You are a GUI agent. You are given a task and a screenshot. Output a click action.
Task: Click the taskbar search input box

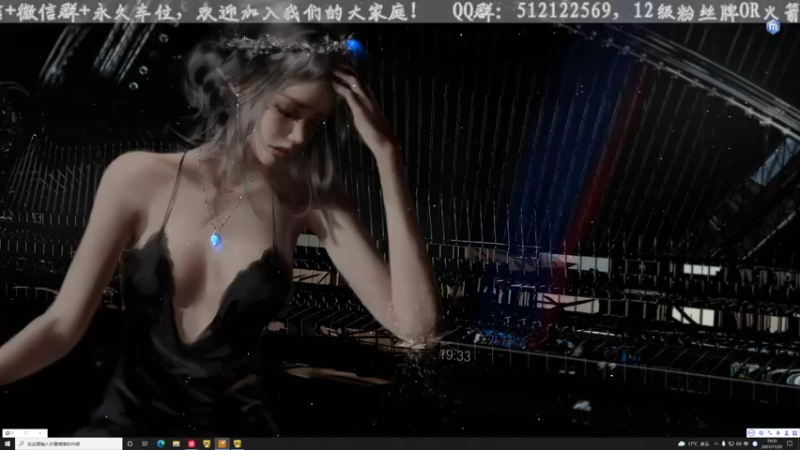[69, 444]
